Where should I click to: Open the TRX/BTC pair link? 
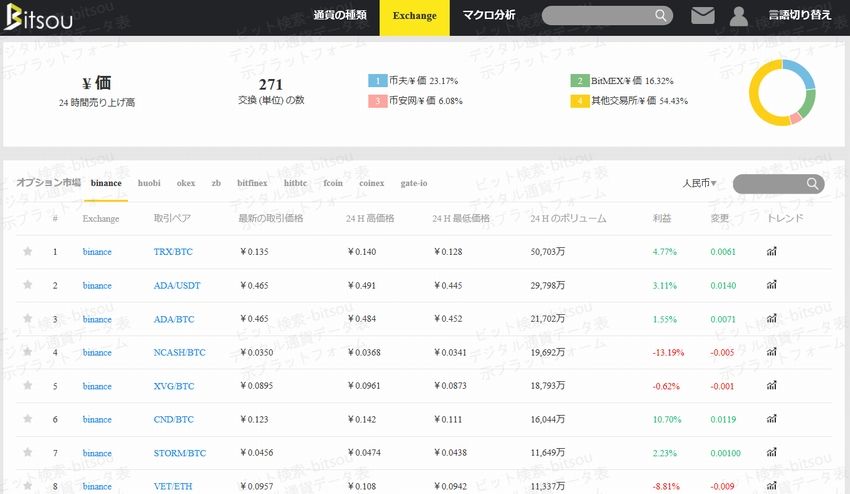[173, 252]
